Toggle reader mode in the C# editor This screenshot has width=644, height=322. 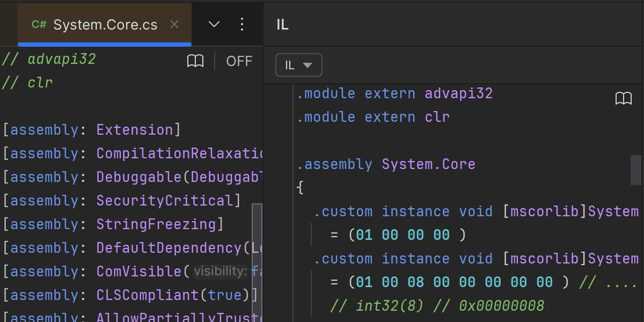coord(195,61)
